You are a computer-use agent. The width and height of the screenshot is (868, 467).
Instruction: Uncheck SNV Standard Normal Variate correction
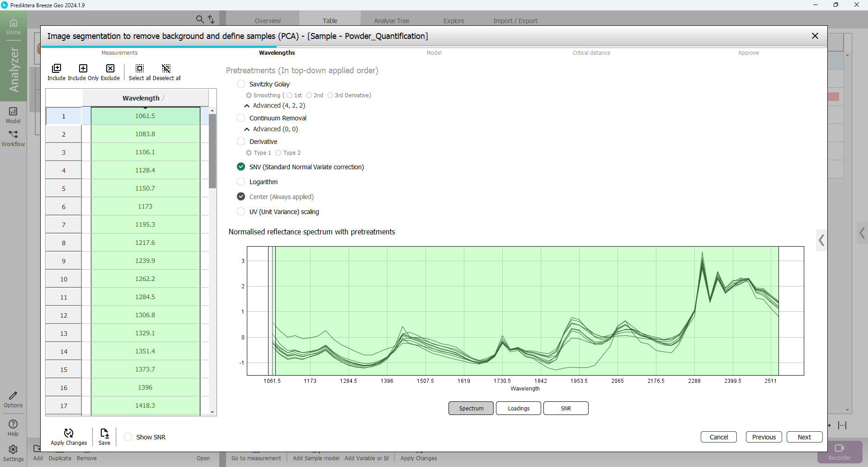tap(241, 167)
